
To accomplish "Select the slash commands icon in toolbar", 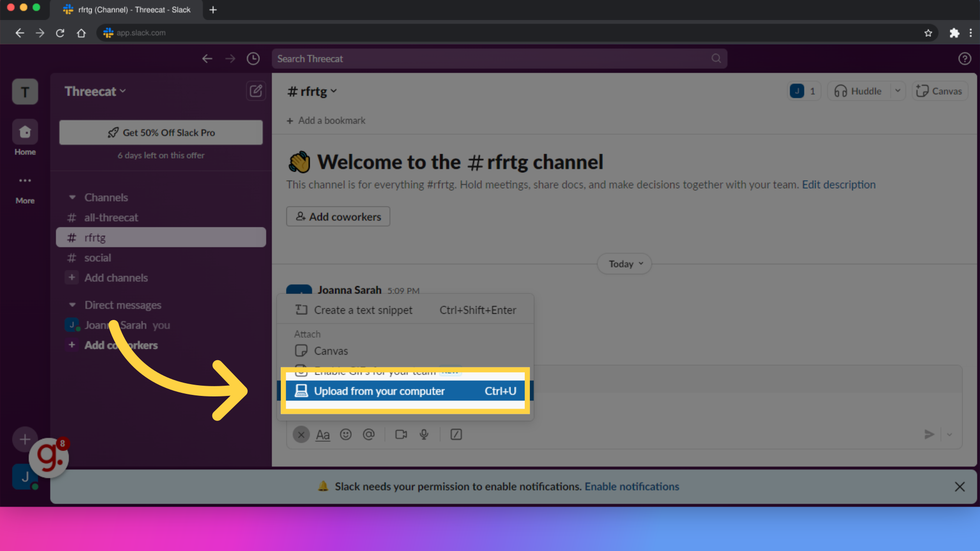I will (457, 434).
